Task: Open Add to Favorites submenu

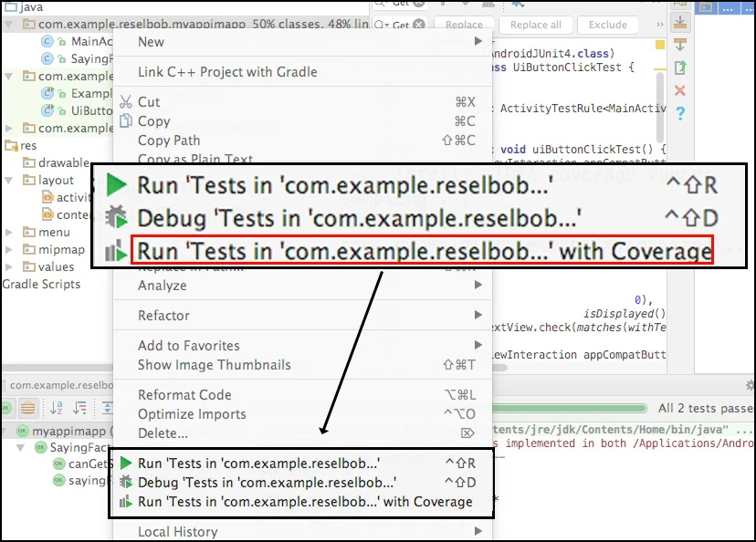Action: click(x=302, y=346)
